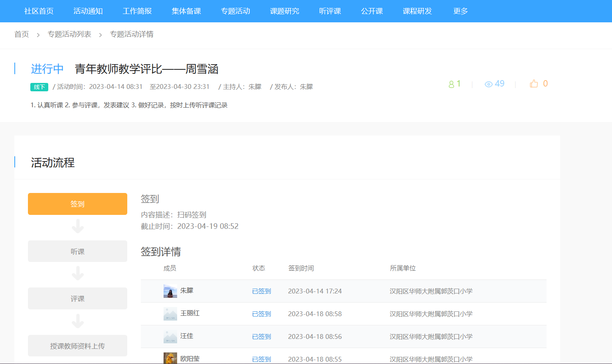
Task: Click 专题活动详情 breadcrumb
Action: (132, 34)
